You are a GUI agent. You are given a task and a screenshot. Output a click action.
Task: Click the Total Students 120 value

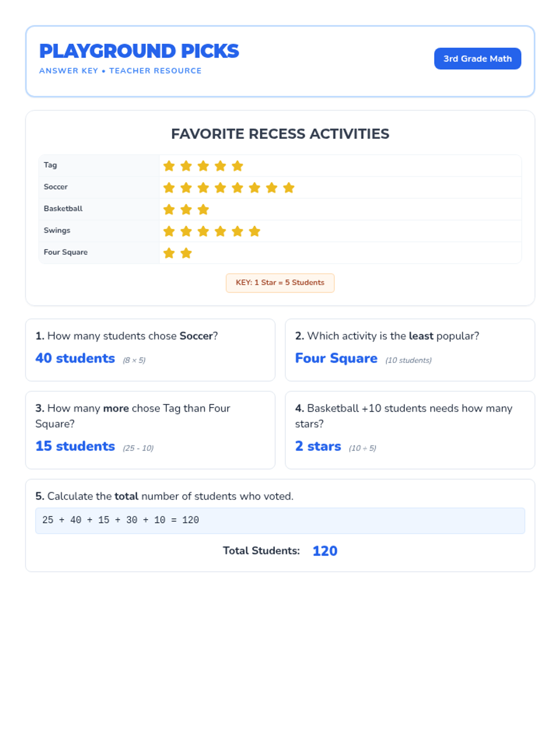tap(325, 551)
